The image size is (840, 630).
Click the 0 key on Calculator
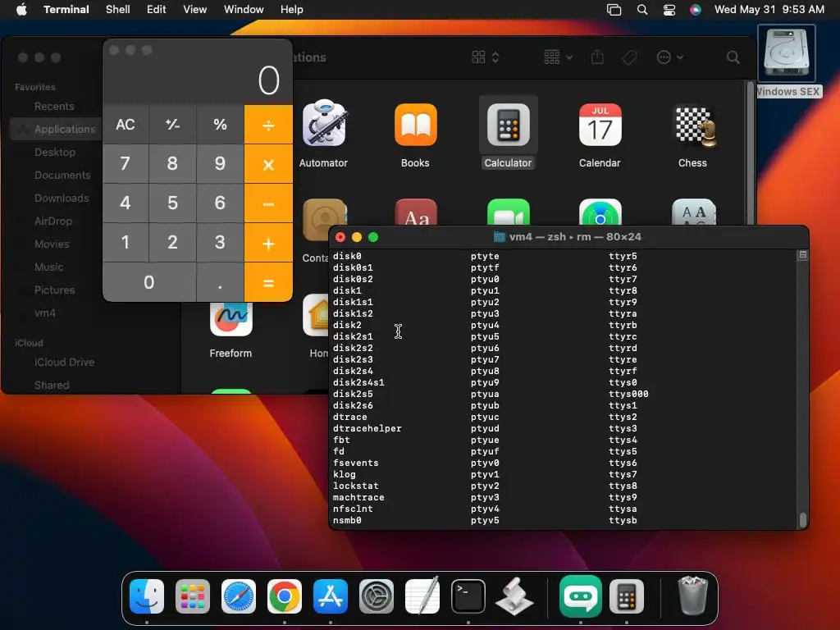149,282
